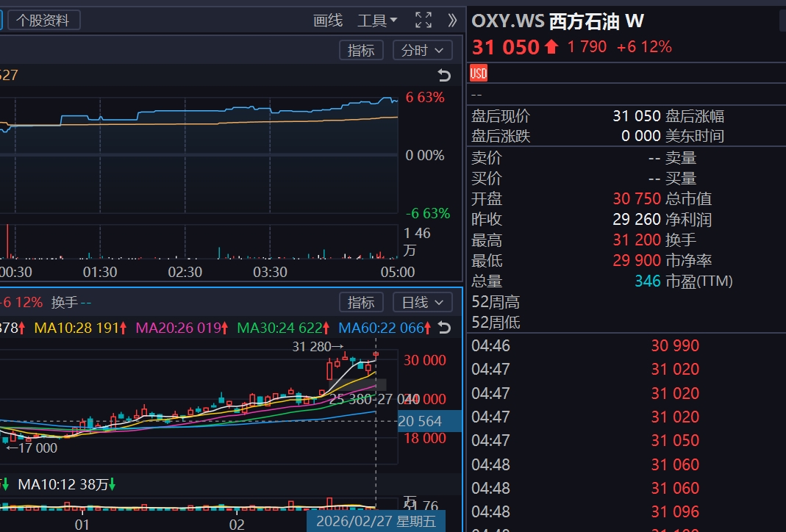Click the volume MA10:12 38万 label
This screenshot has width=786, height=532.
tap(67, 484)
